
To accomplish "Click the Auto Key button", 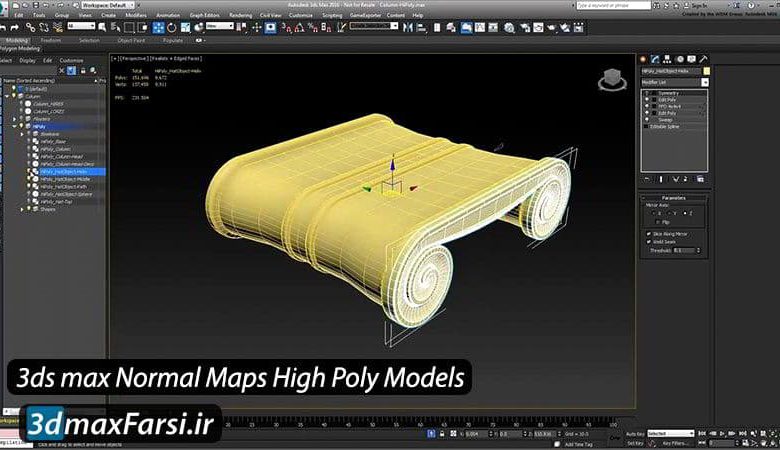I will tap(635, 434).
